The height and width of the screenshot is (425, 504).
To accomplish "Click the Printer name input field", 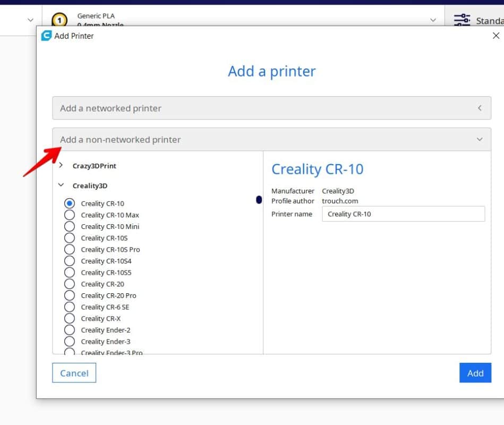I will pyautogui.click(x=404, y=214).
